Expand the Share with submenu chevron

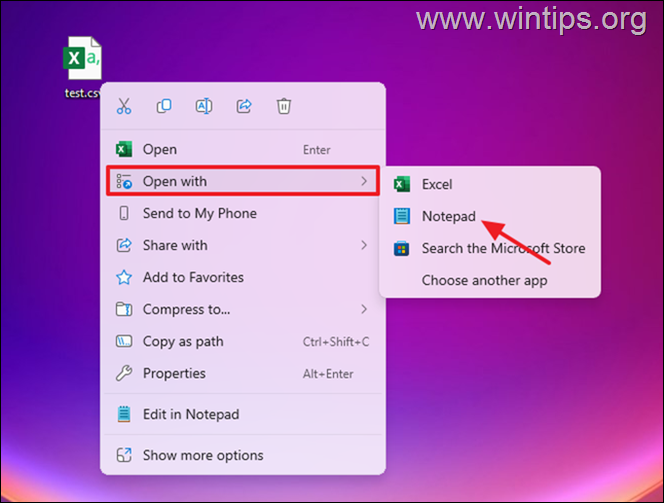coord(363,245)
